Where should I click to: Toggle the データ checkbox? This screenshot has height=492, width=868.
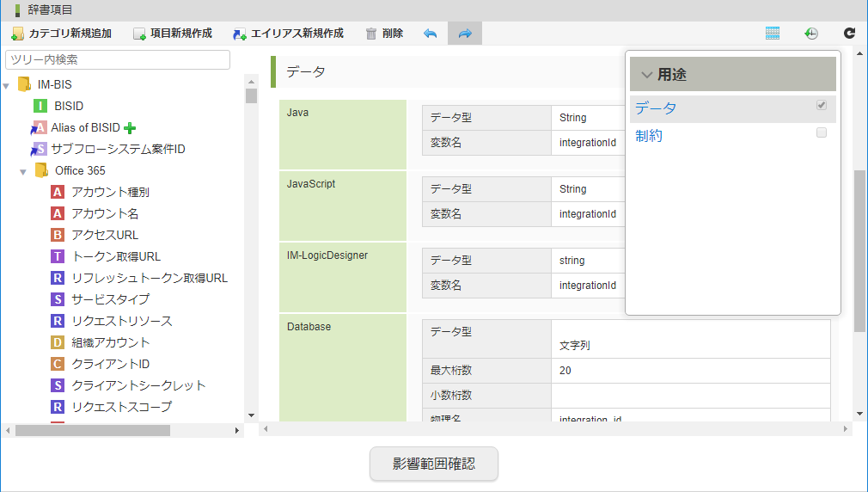[822, 105]
